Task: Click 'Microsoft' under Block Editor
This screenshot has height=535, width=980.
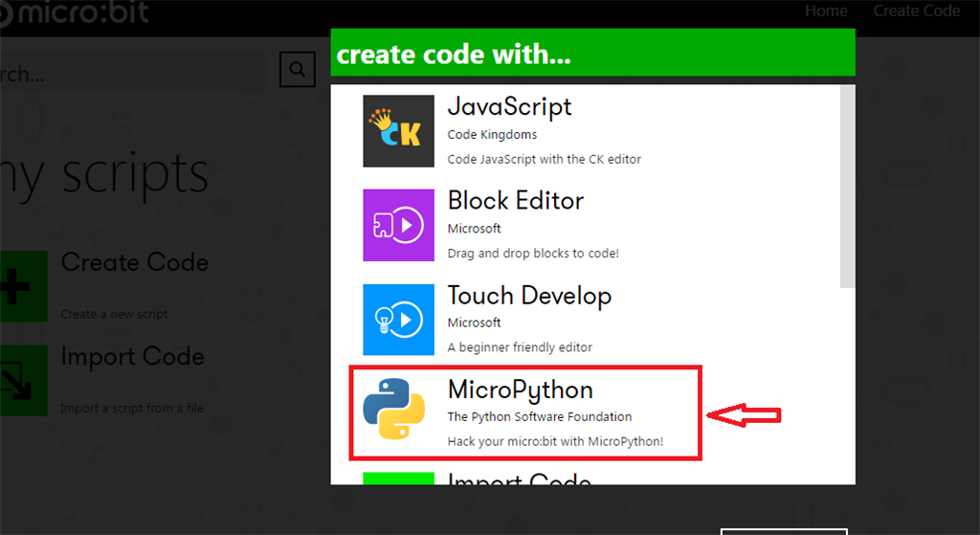Action: click(474, 229)
